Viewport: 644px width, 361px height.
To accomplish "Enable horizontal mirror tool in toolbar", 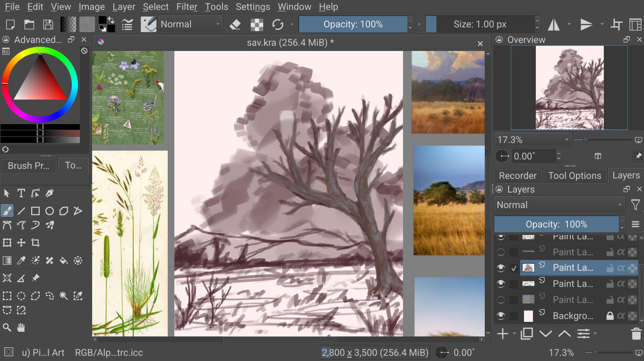I will pos(553,25).
